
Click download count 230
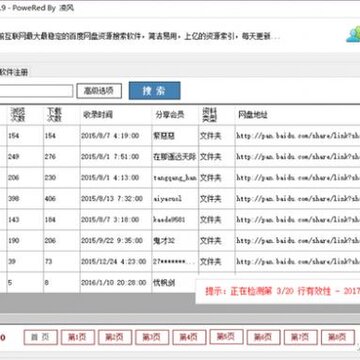click(50, 178)
